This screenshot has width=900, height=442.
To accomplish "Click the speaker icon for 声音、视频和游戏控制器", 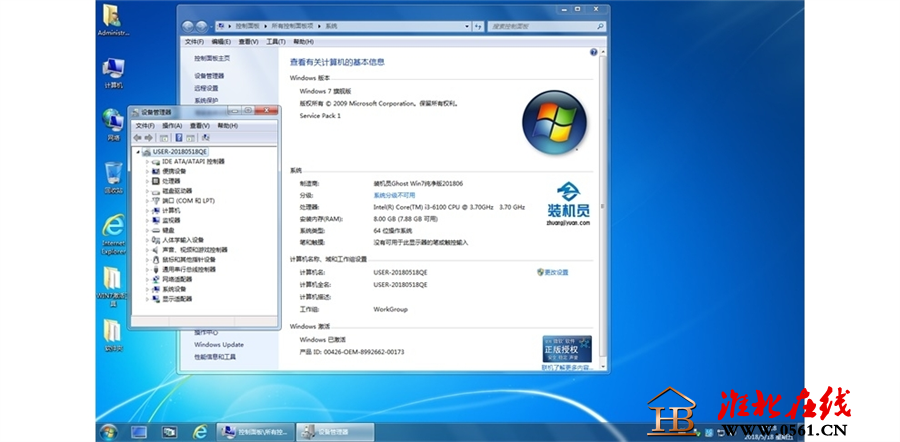I will [156, 250].
